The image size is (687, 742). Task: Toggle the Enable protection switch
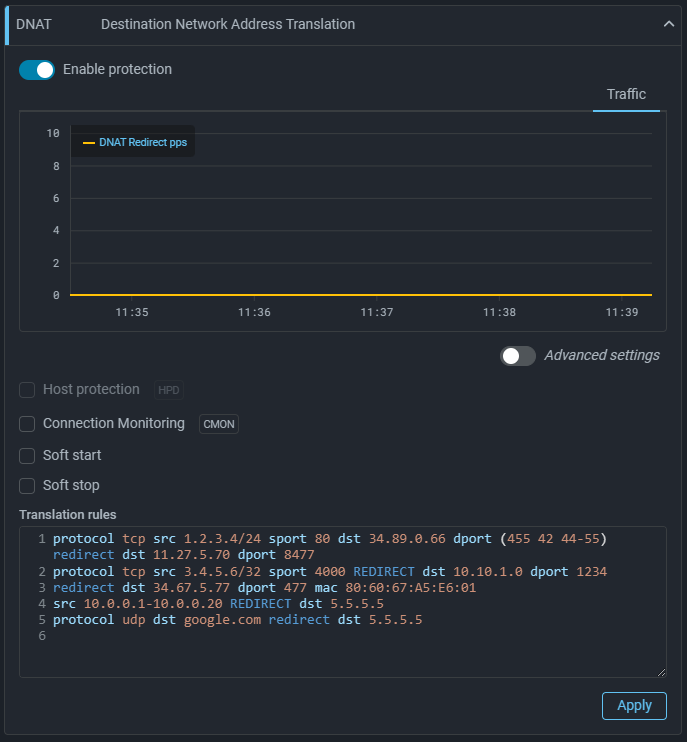pyautogui.click(x=37, y=70)
